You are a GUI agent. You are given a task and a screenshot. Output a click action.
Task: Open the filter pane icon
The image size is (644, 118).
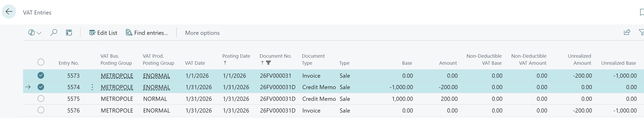pyautogui.click(x=641, y=32)
